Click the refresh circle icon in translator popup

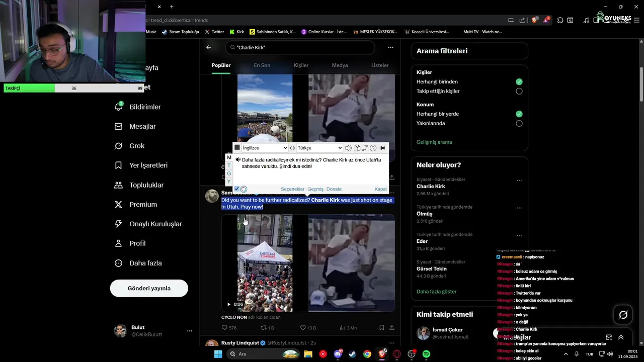point(244,189)
